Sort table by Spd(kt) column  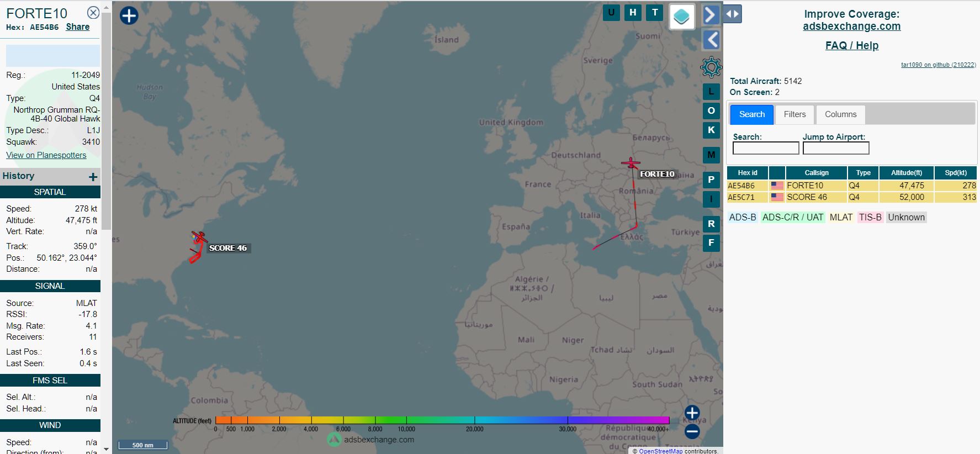[x=956, y=173]
